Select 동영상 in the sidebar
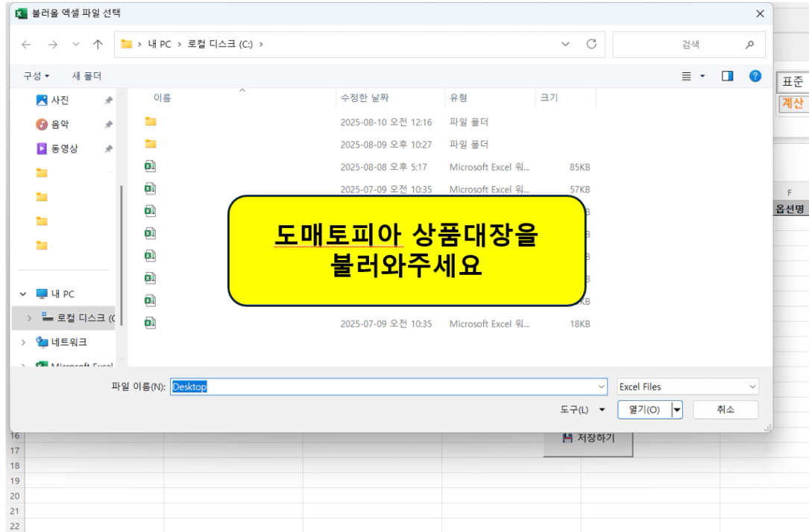809x532 pixels. 64,148
